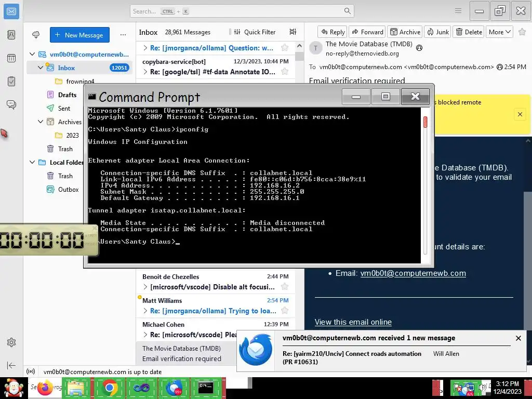Click View this email online link

point(353,322)
